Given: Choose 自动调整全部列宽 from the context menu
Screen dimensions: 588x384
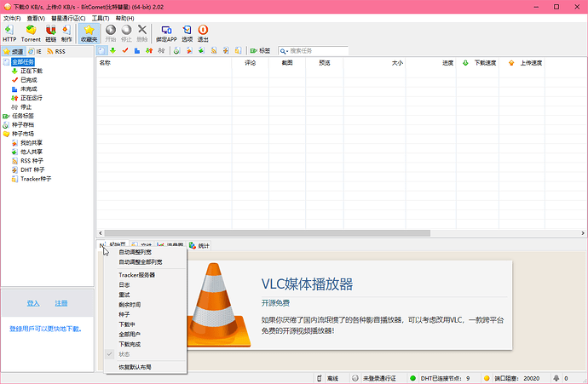Looking at the screenshot, I should [145, 262].
